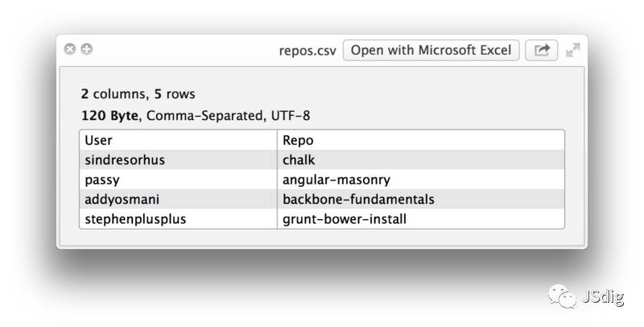The image size is (644, 327).
Task: Click the "120 Byte, Comma-Separated, UTF-8" info line
Action: [196, 115]
